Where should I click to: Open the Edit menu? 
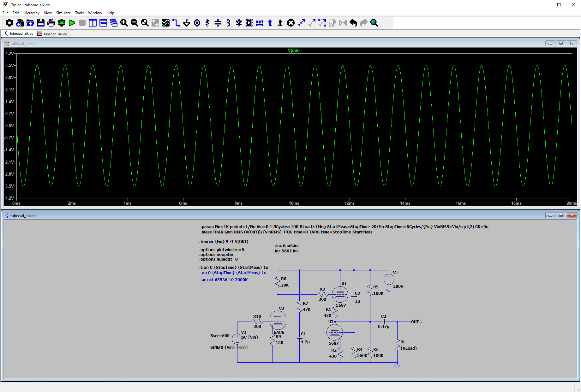click(16, 13)
